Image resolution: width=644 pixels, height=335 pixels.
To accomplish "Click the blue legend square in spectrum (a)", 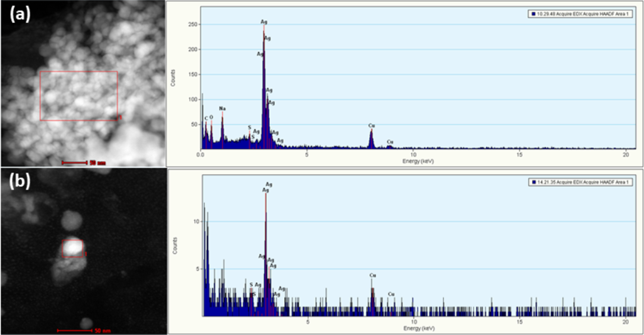I will (533, 13).
